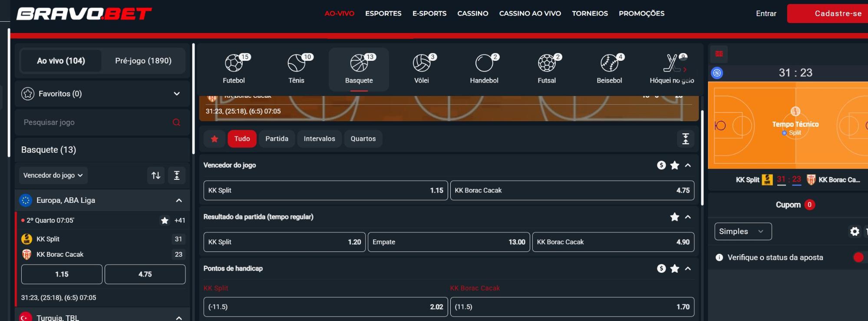Collapse the Turquia, TBL league
The height and width of the screenshot is (321, 868).
point(179,318)
